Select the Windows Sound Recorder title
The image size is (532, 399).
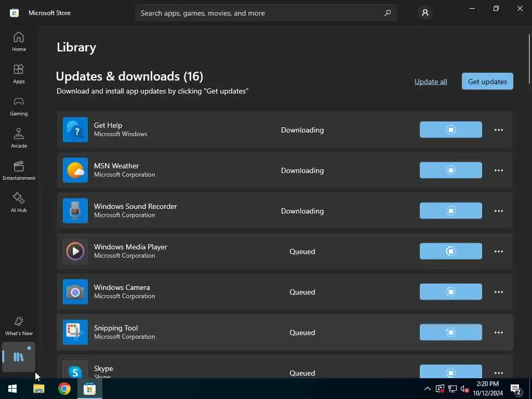pyautogui.click(x=136, y=206)
